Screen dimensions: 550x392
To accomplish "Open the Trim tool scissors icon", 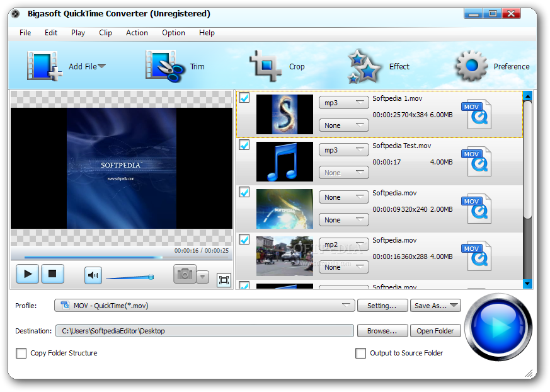I will pos(165,66).
